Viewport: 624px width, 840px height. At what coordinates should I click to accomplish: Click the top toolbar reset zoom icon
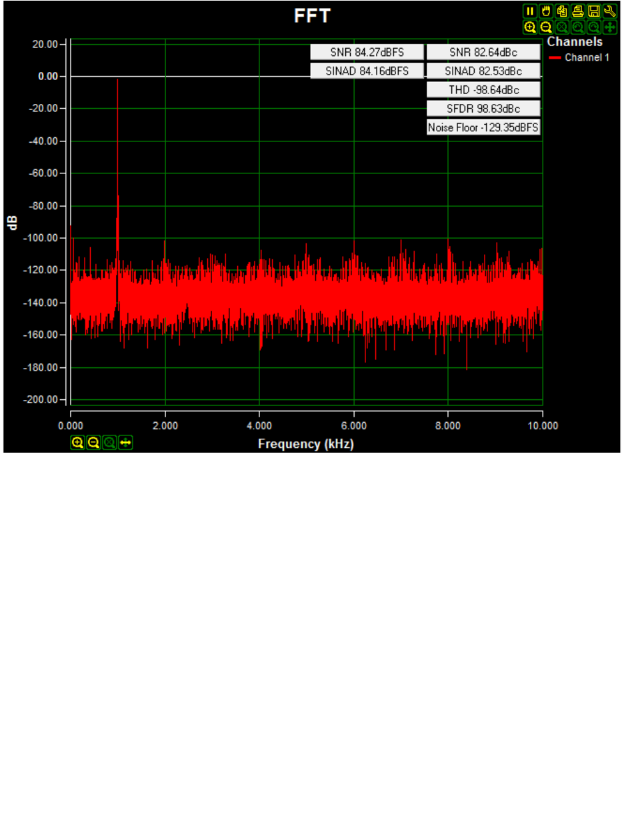(x=562, y=27)
